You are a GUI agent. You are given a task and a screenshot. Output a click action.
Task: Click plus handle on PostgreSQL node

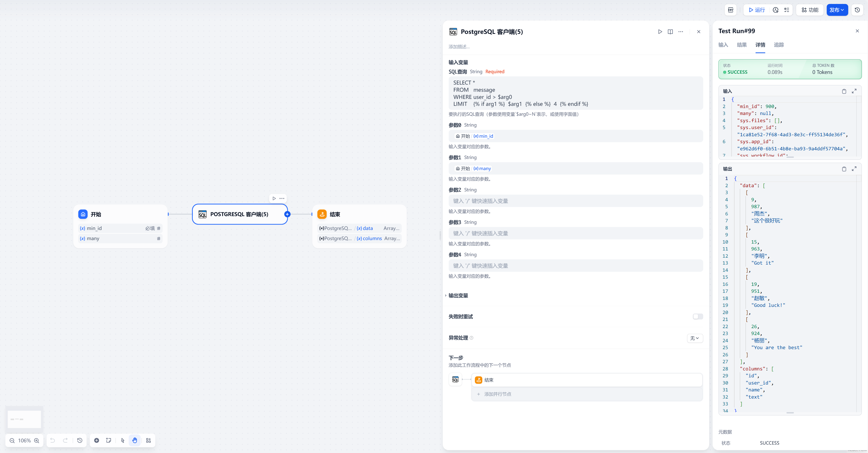[287, 215]
